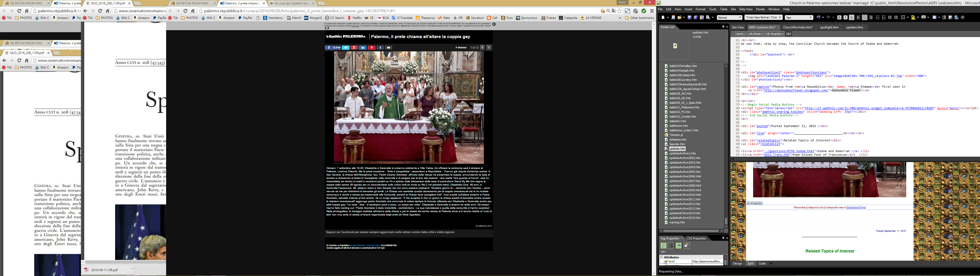Click the Save All icon in toolbar

click(696, 18)
